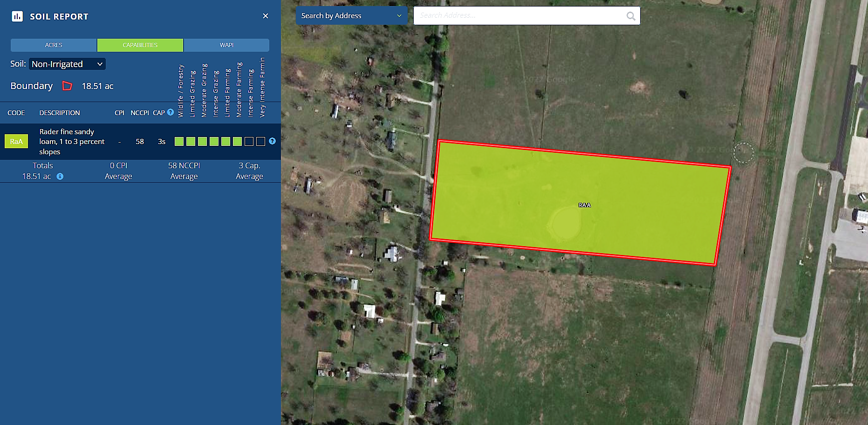
Task: Click the green RaA soil code swatch
Action: pyautogui.click(x=16, y=141)
